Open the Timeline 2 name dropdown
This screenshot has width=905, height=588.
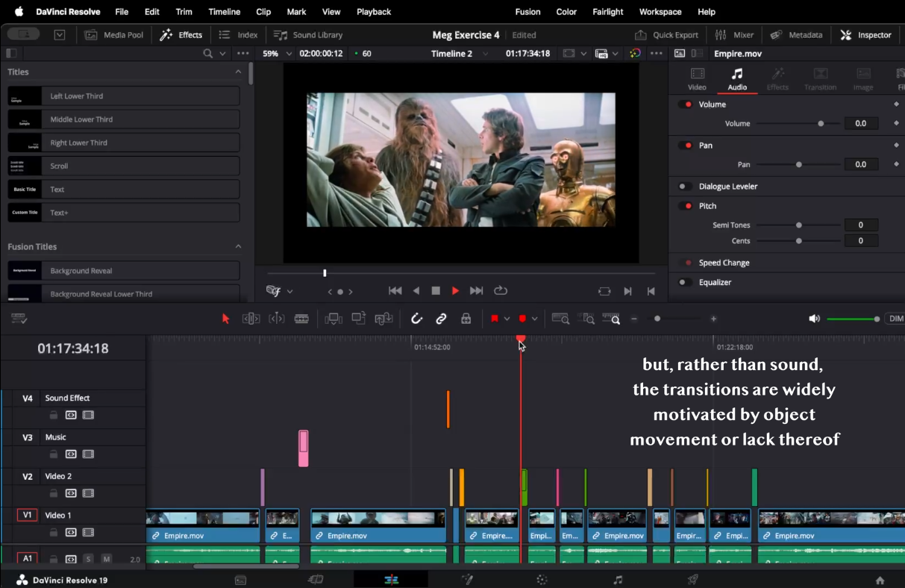coord(486,54)
